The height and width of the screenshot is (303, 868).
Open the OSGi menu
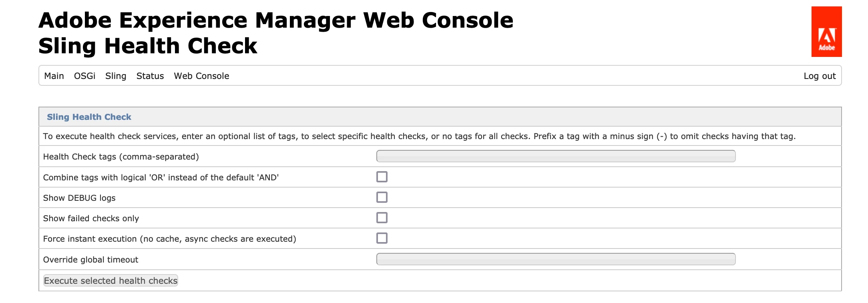(84, 76)
